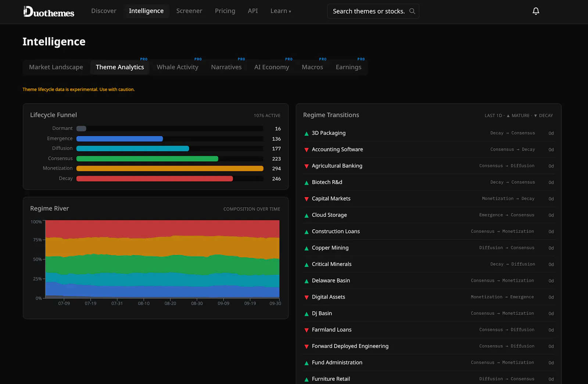
Task: Switch to the Earnings tab
Action: pos(348,67)
